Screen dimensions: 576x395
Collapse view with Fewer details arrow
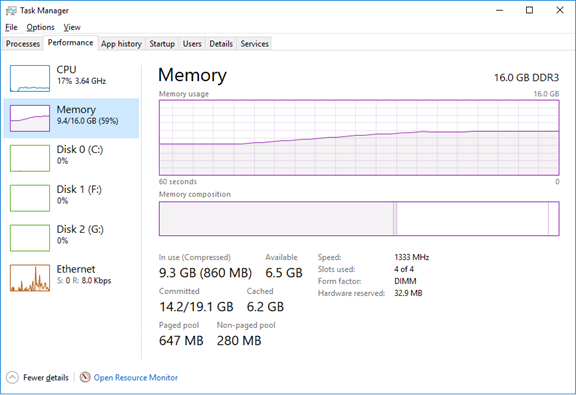(x=12, y=377)
